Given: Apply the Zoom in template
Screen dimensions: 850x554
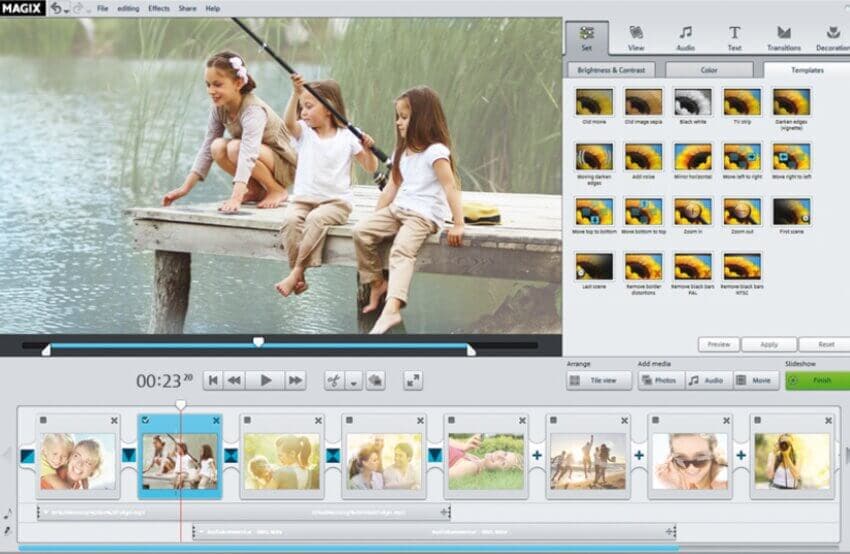Looking at the screenshot, I should [x=693, y=211].
